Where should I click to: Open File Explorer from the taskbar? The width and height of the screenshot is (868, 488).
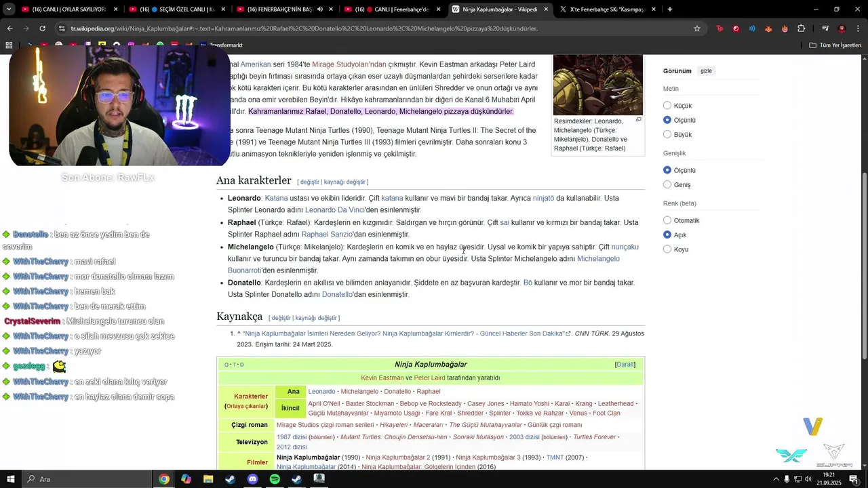tap(208, 479)
